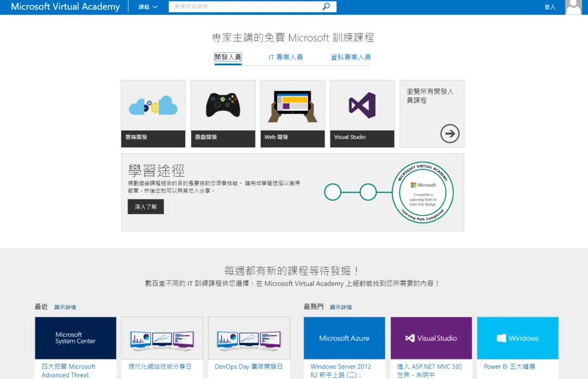Open the 現代化網站技術分享日 course thumbnail
Image resolution: width=588 pixels, height=379 pixels.
pos(162,338)
